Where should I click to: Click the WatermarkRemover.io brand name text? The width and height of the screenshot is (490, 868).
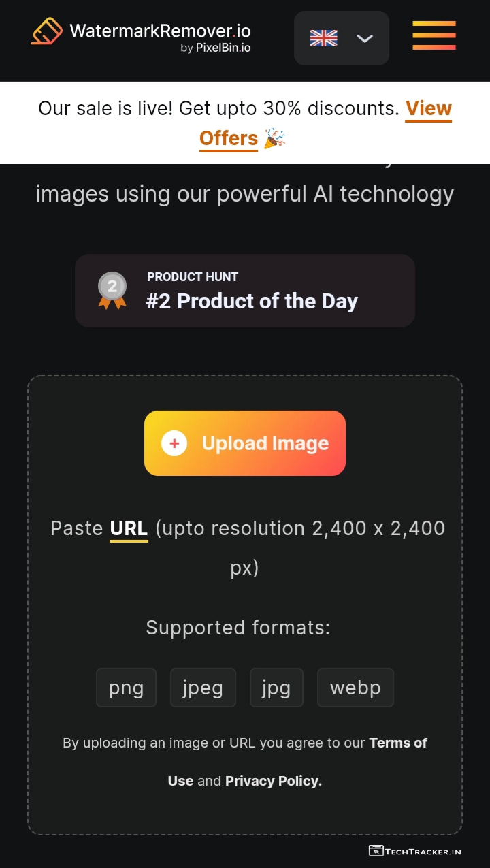tap(160, 31)
